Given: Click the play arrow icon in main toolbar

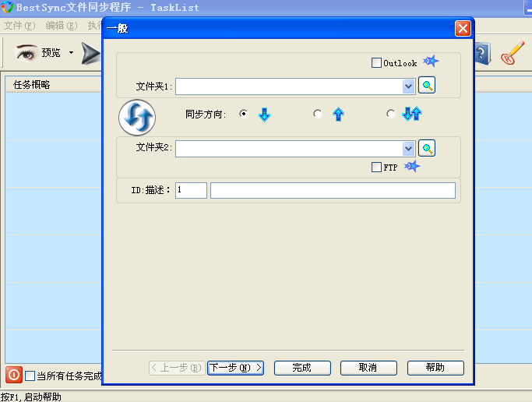Looking at the screenshot, I should pyautogui.click(x=90, y=53).
